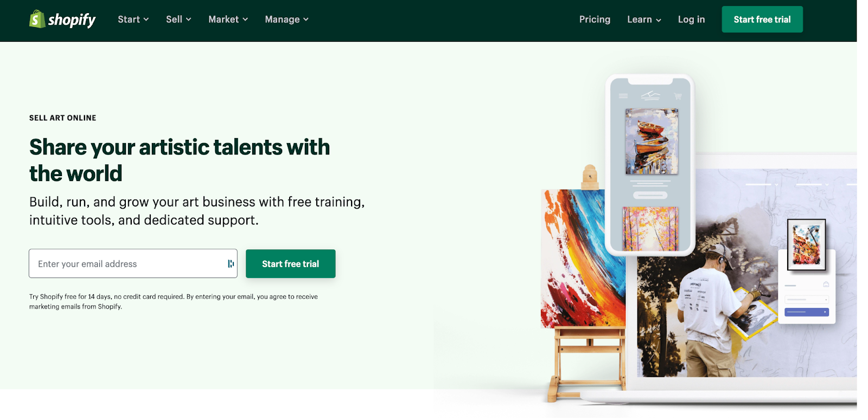Click the framed street artwork product image
Image resolution: width=868 pixels, height=420 pixels.
(806, 244)
